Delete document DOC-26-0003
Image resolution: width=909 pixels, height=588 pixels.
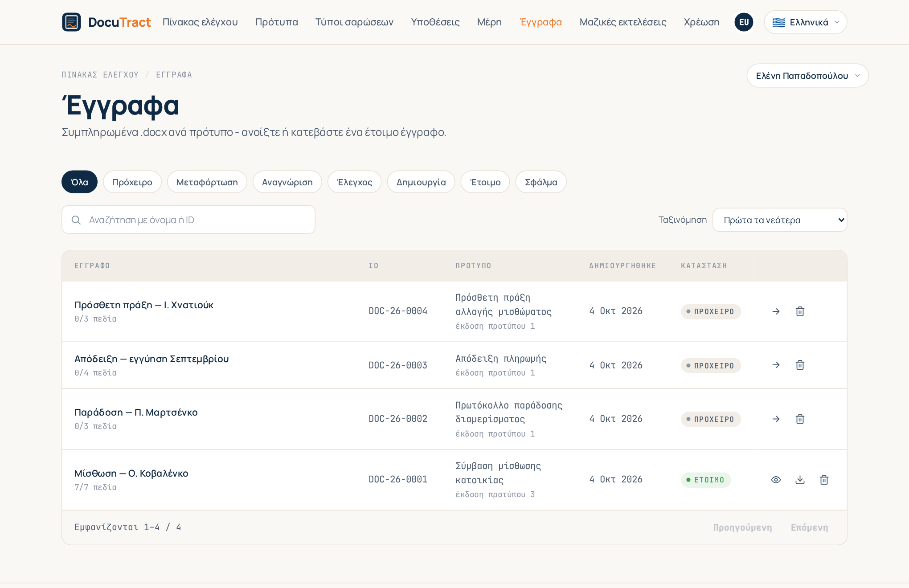tap(800, 365)
